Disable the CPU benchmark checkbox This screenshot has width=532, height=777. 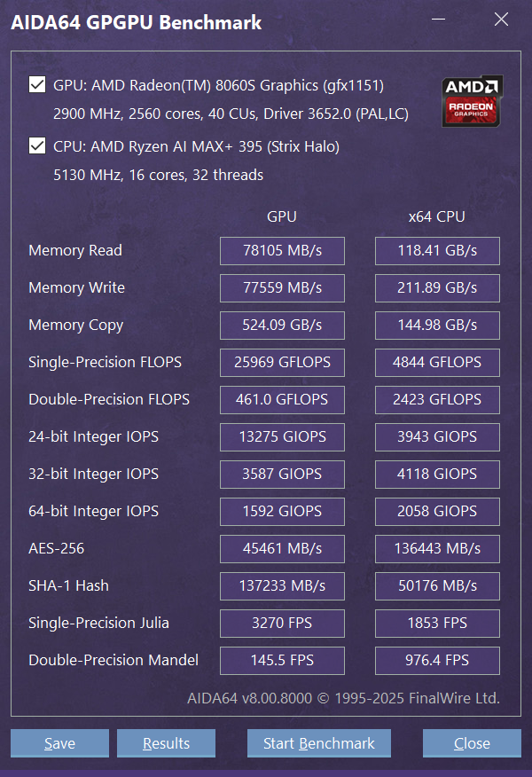tap(36, 146)
